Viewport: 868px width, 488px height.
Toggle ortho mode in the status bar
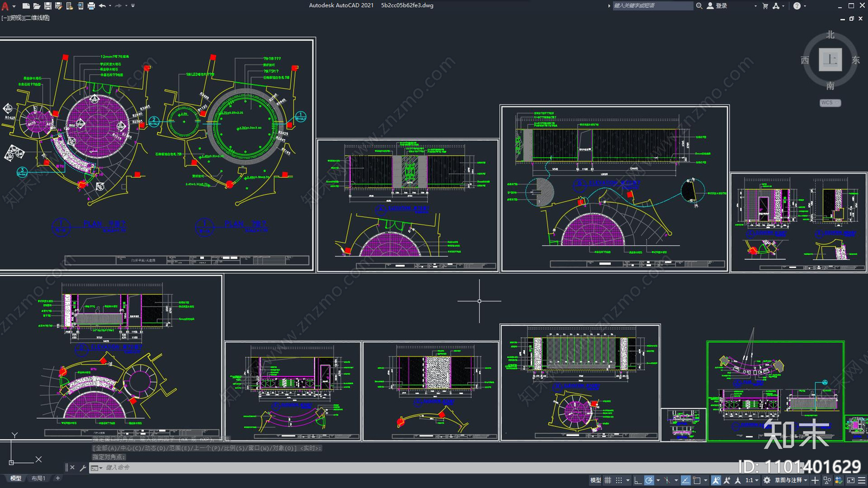pos(638,480)
